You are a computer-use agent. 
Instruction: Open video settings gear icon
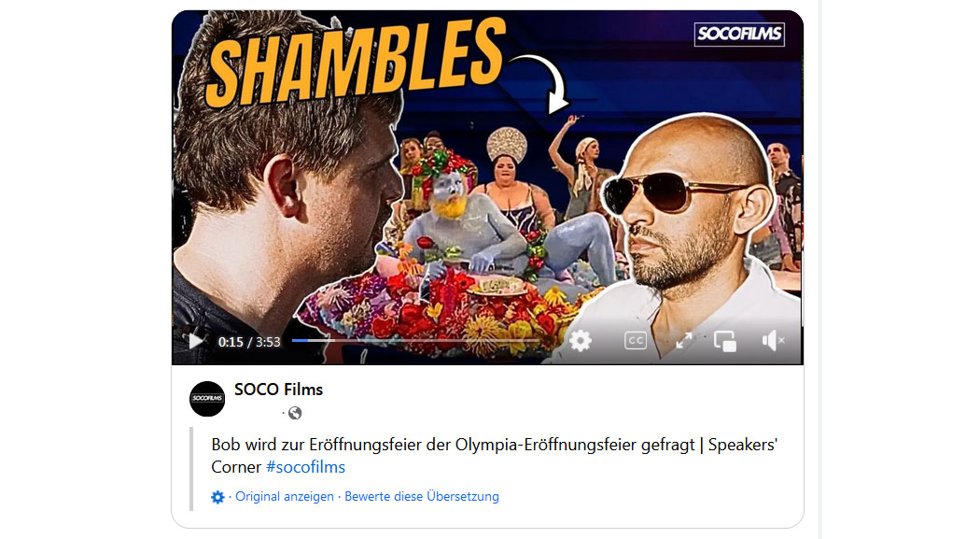pos(580,341)
